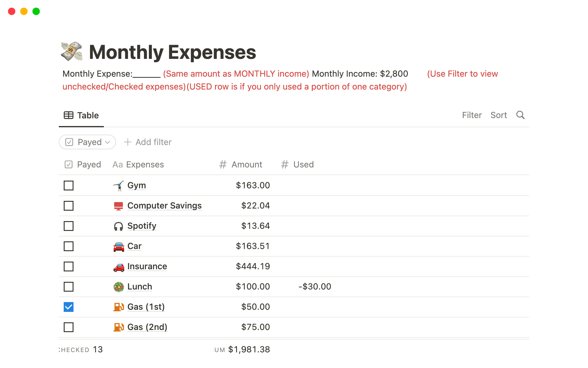Image resolution: width=588 pixels, height=368 pixels.
Task: Check the Gym payed checkbox
Action: click(x=69, y=186)
